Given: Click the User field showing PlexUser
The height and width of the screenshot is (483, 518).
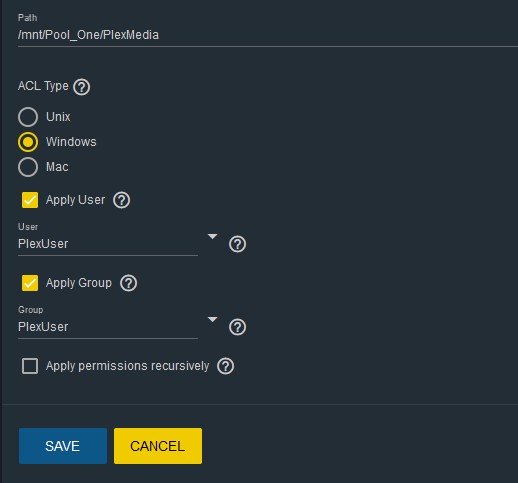Looking at the screenshot, I should pos(108,244).
